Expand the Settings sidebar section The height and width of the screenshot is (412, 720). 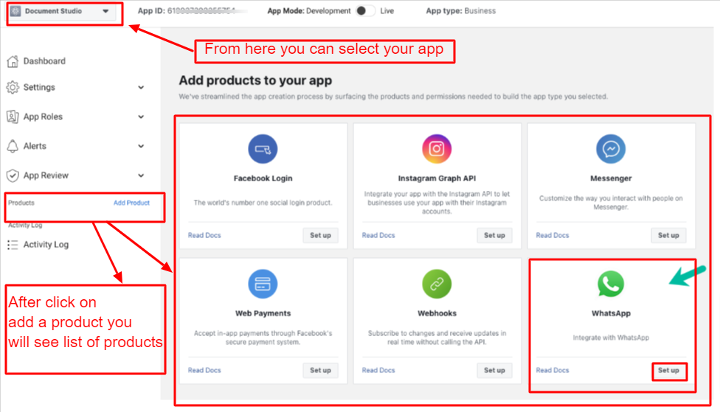tap(141, 87)
